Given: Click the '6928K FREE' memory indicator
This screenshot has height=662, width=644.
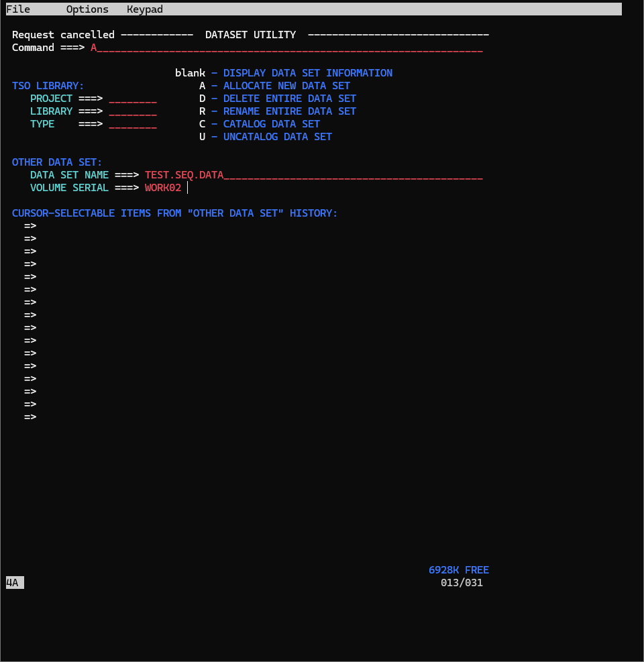Looking at the screenshot, I should pos(459,570).
